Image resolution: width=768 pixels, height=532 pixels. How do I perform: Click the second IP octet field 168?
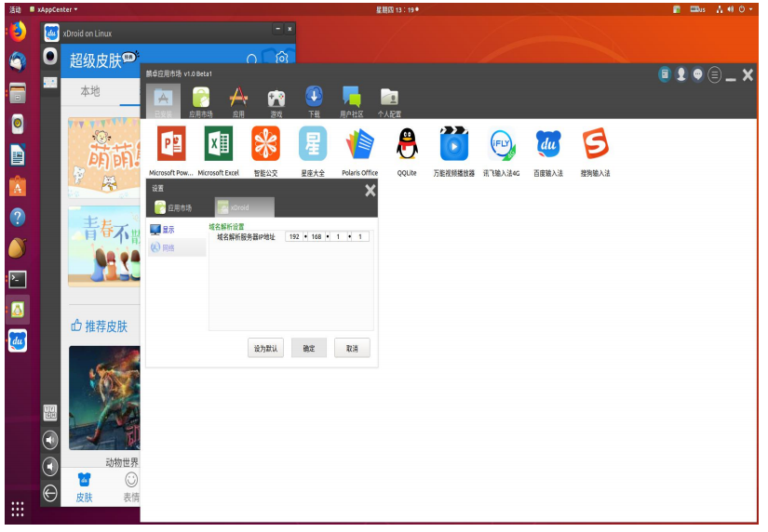317,237
